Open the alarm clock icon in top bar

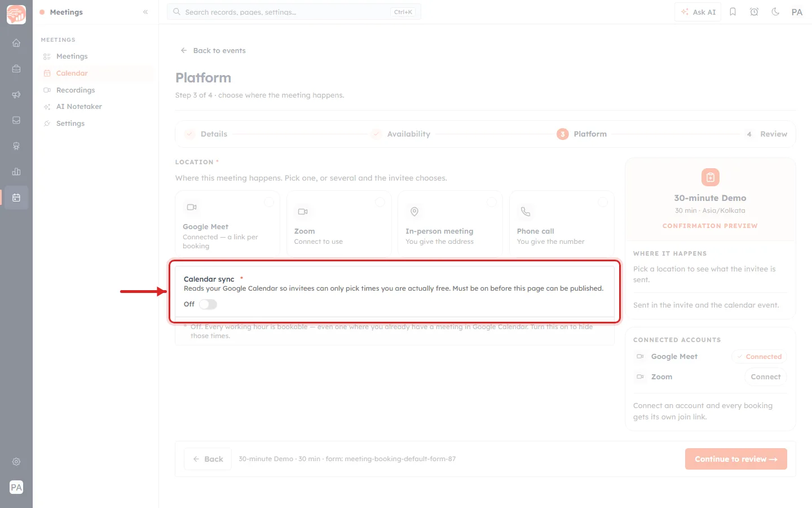coord(754,12)
